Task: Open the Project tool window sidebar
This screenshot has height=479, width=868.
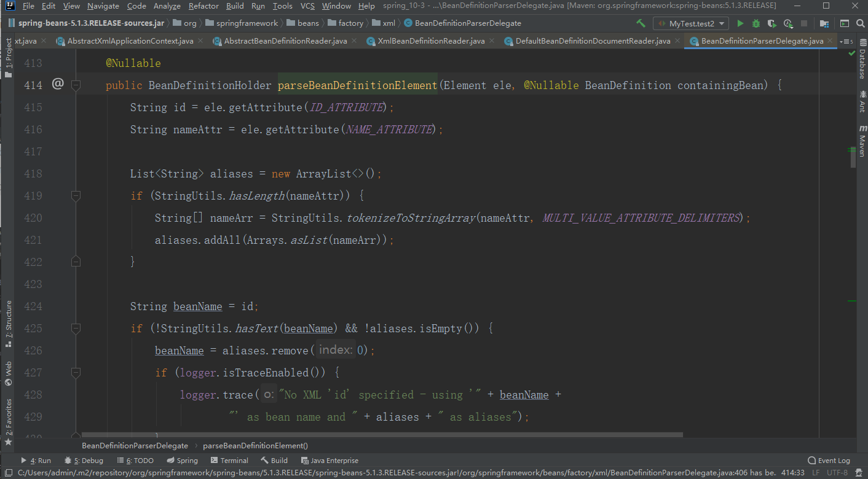Action: 8,57
